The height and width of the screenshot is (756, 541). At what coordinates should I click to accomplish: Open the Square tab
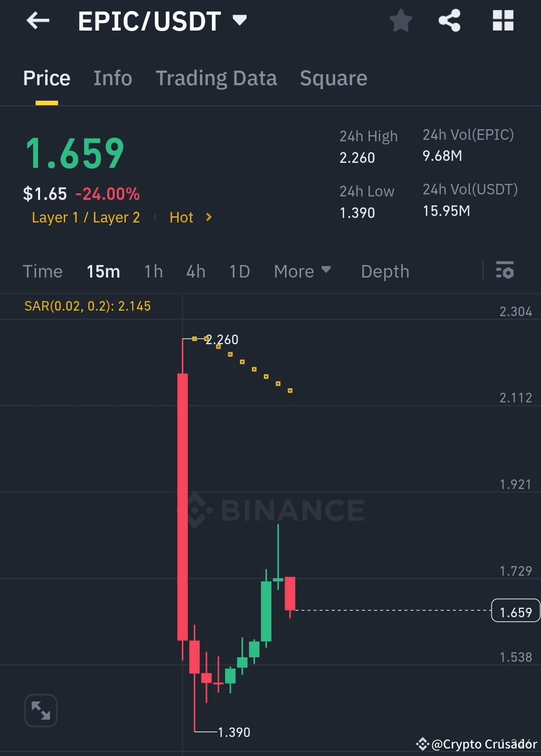(333, 78)
